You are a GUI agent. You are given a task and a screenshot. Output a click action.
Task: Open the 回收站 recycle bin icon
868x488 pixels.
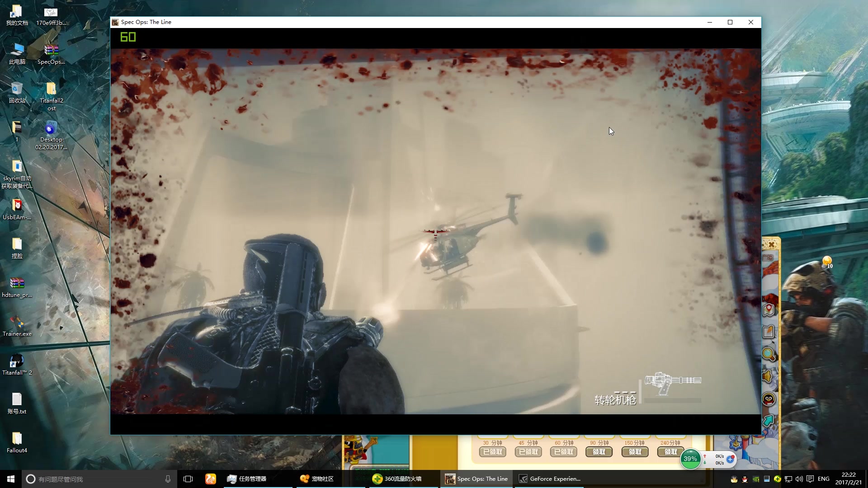[17, 93]
